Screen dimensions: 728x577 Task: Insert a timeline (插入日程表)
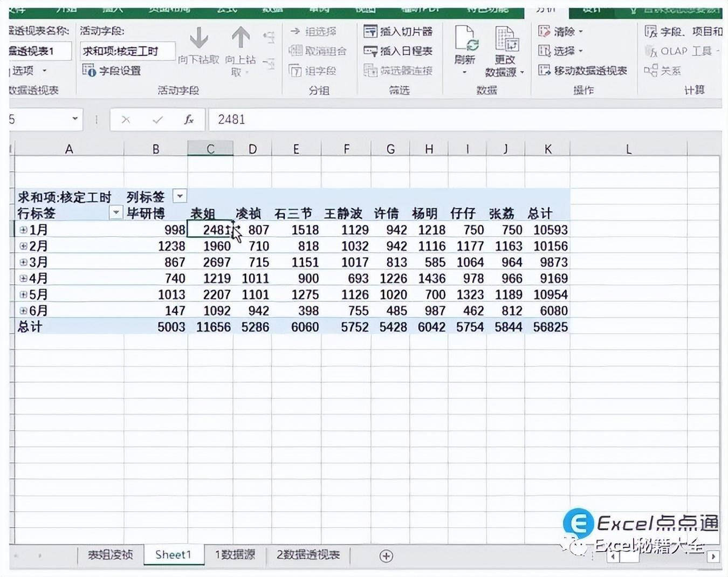coord(398,51)
